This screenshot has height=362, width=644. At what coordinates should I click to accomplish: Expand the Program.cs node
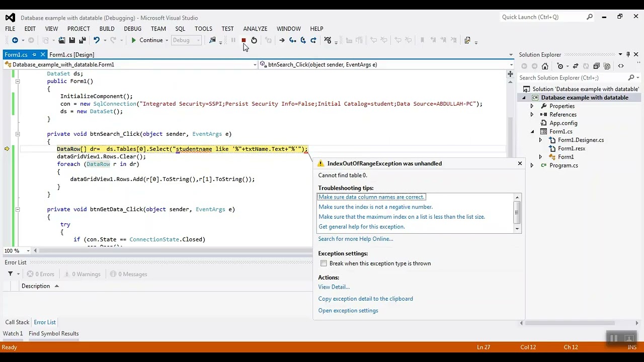532,165
